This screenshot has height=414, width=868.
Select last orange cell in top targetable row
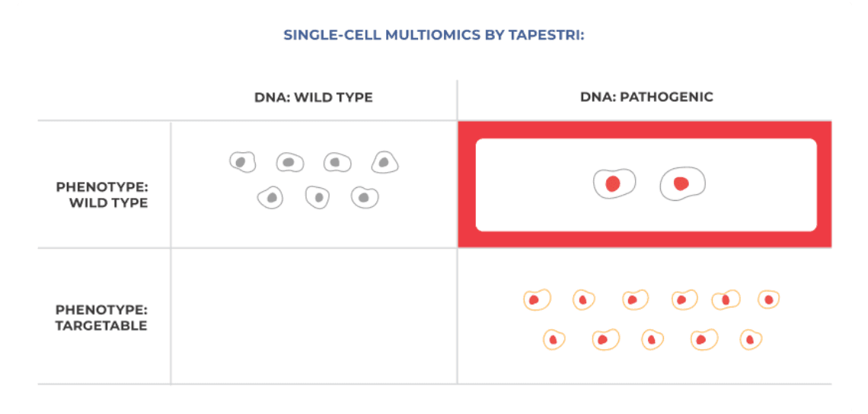tap(768, 300)
